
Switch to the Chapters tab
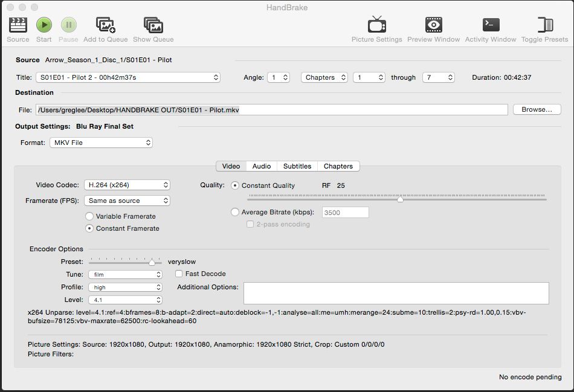point(338,166)
